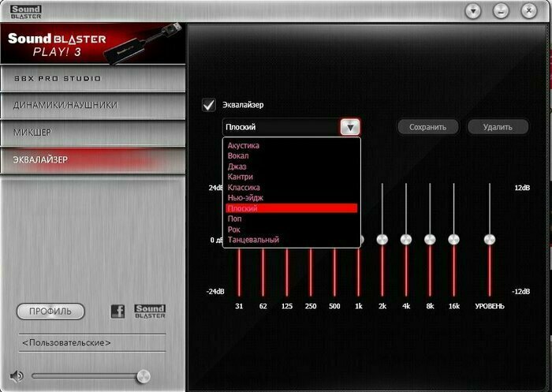Click the master volume slider knob
This screenshot has width=552, height=392.
(x=144, y=376)
